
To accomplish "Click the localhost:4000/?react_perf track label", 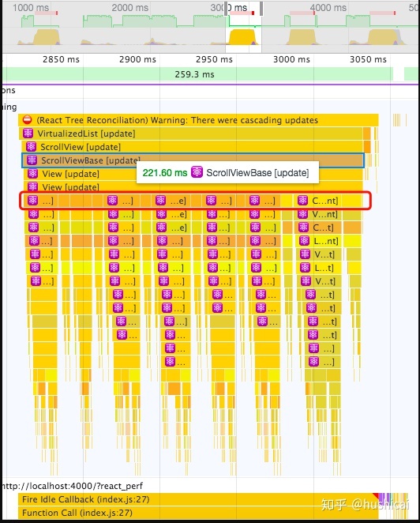I will (x=73, y=486).
